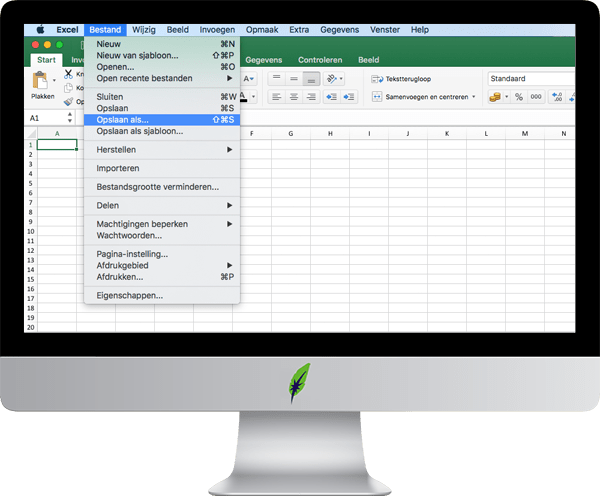600x496 pixels.
Task: Center text horizontally
Action: (294, 97)
